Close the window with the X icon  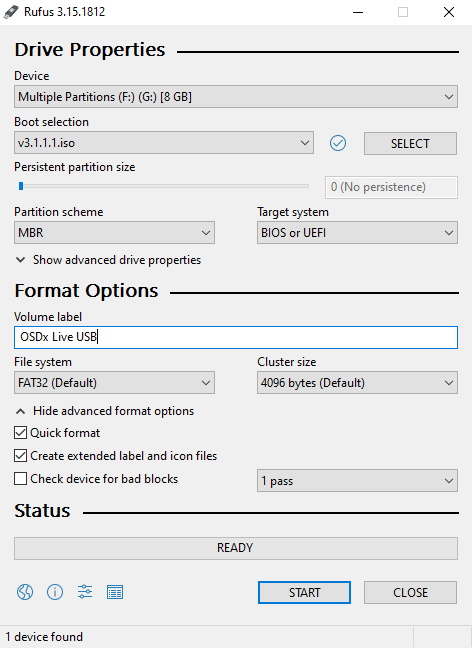pos(449,12)
